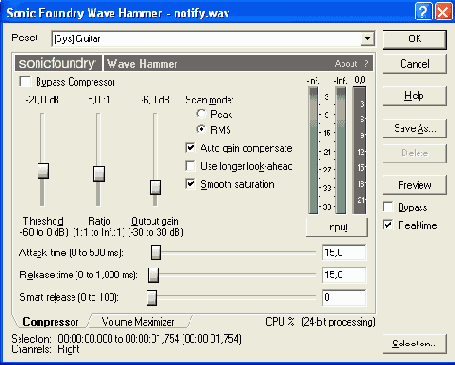Click the Save As... button
455x365 pixels.
tap(414, 128)
